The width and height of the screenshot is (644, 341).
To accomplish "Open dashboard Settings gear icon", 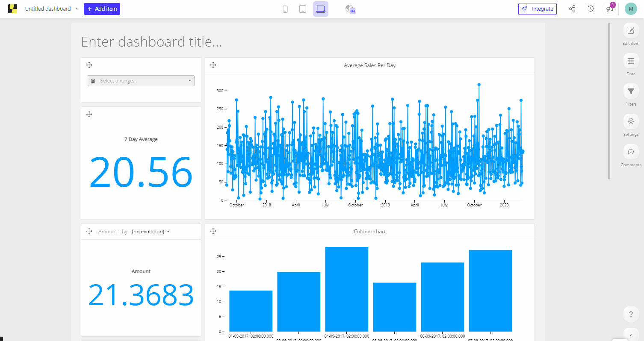I will [x=631, y=121].
